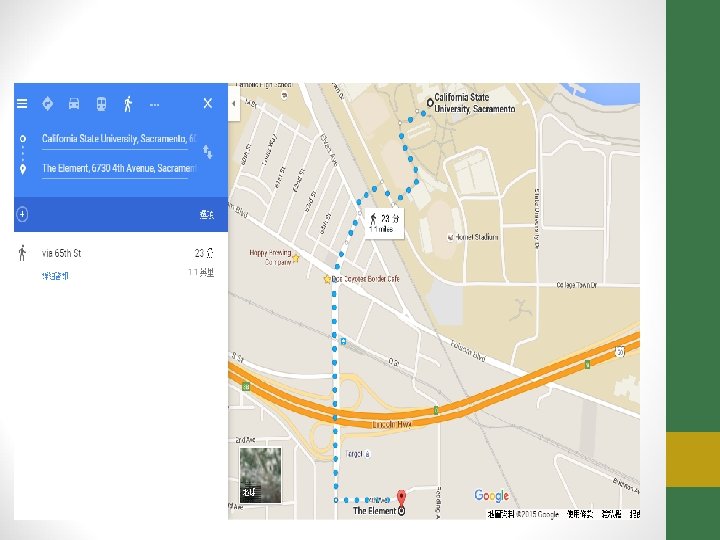Open more travel modes ellipsis
Screen dimensions: 720x540
click(154, 105)
